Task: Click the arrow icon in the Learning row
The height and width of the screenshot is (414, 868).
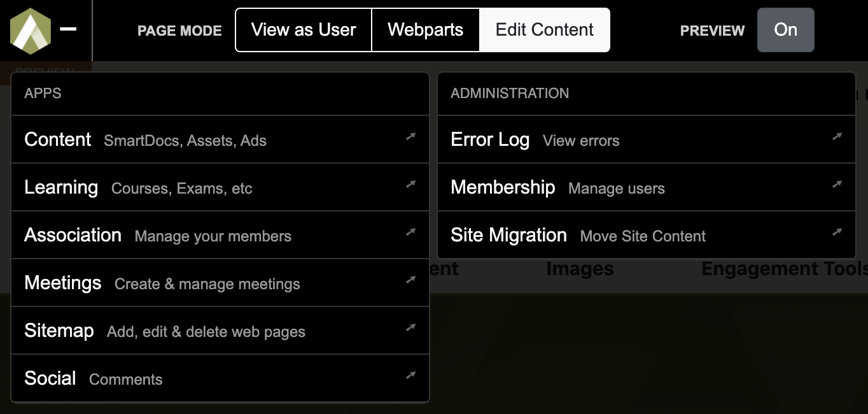Action: click(410, 184)
